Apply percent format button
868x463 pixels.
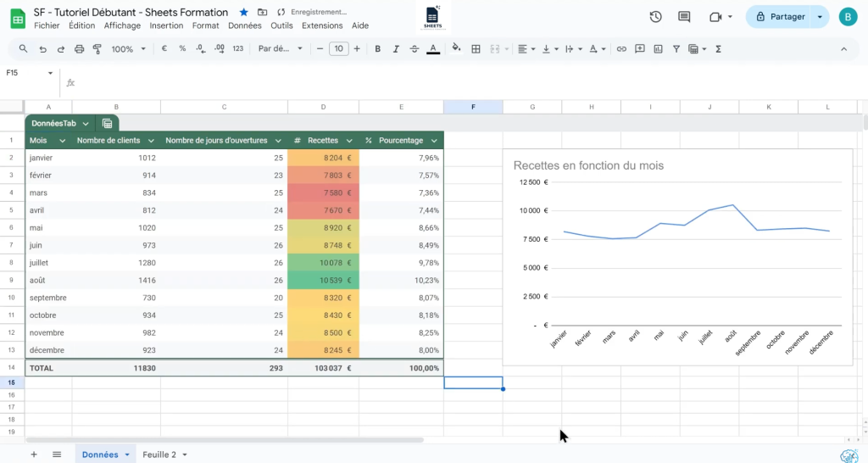coord(182,48)
